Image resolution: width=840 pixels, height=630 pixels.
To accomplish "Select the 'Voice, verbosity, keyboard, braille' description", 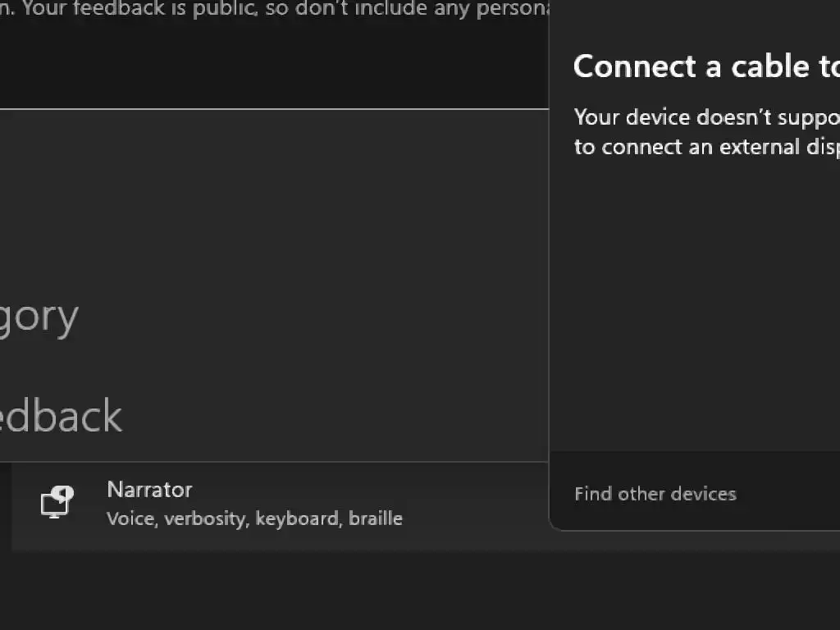I will click(254, 518).
